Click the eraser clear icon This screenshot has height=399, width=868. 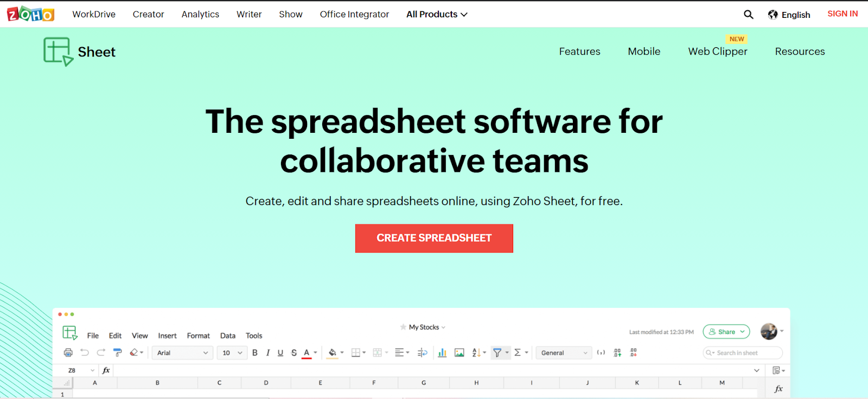(134, 352)
